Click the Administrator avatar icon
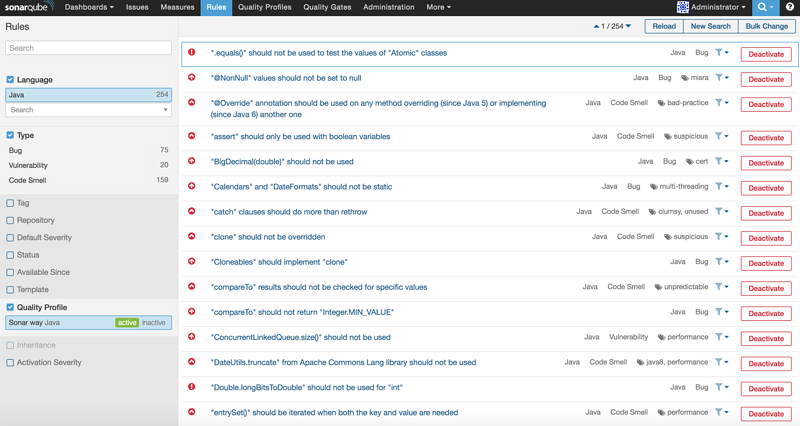800x426 pixels. point(682,7)
